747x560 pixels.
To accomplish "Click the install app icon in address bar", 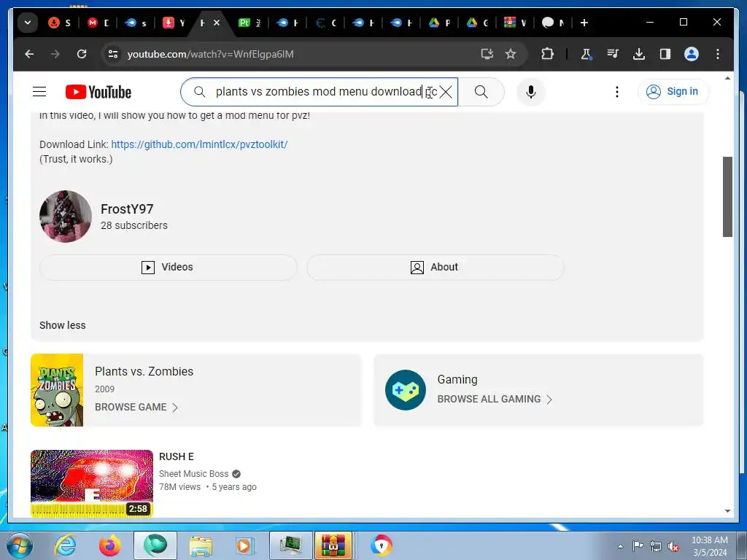I will (487, 54).
